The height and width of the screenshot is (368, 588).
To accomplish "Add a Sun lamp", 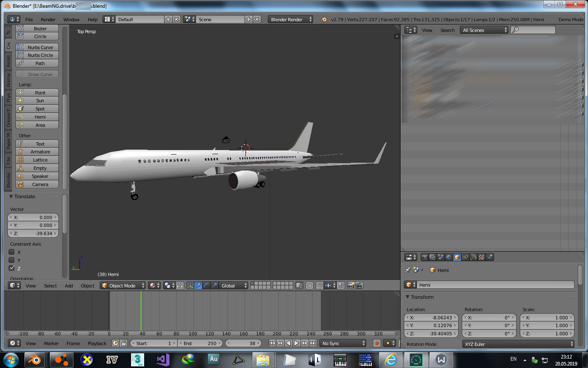I will (37, 101).
